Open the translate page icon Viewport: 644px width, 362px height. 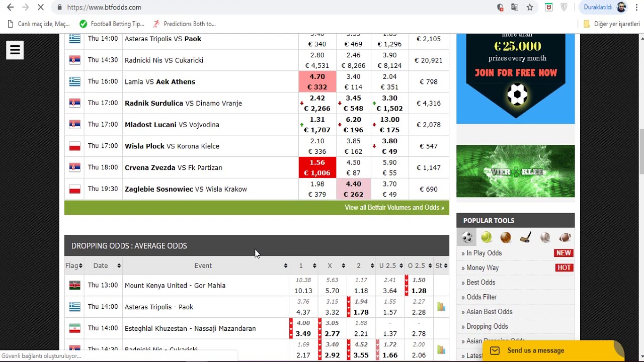point(515,8)
